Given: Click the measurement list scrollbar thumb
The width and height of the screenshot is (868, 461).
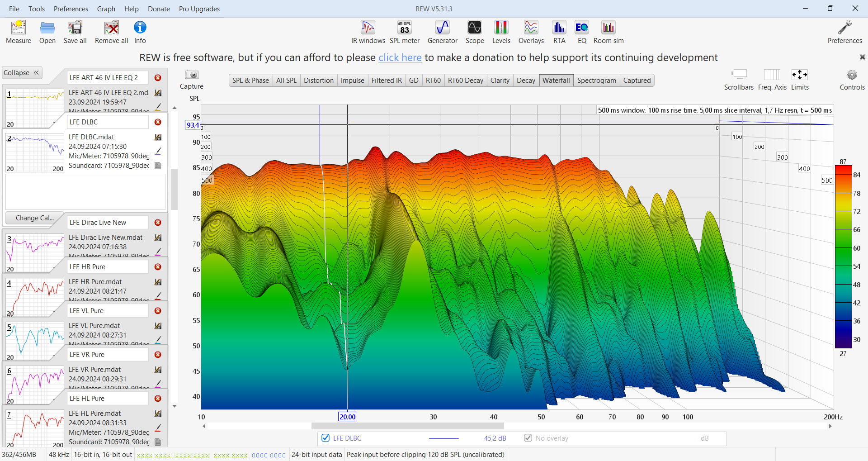Looking at the screenshot, I should click(x=175, y=189).
